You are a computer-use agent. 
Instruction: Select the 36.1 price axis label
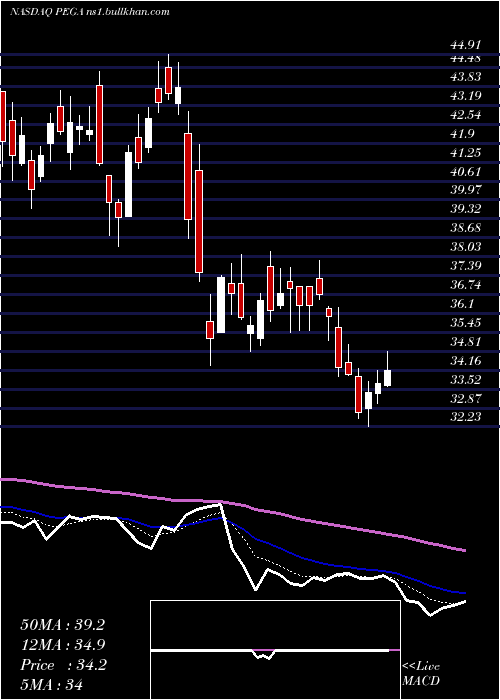click(462, 304)
